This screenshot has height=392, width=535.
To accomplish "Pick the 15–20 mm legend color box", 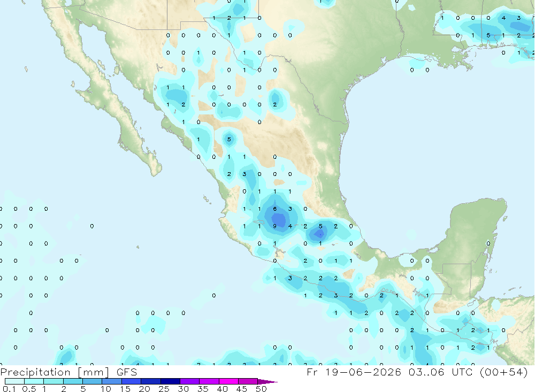I will (132, 381).
